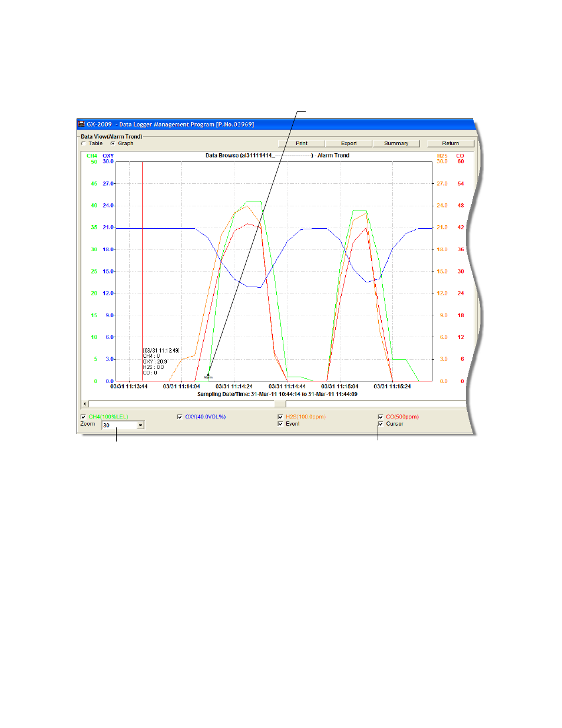The image size is (562, 728).
Task: Click the CH4 axis header label
Action: [x=92, y=156]
